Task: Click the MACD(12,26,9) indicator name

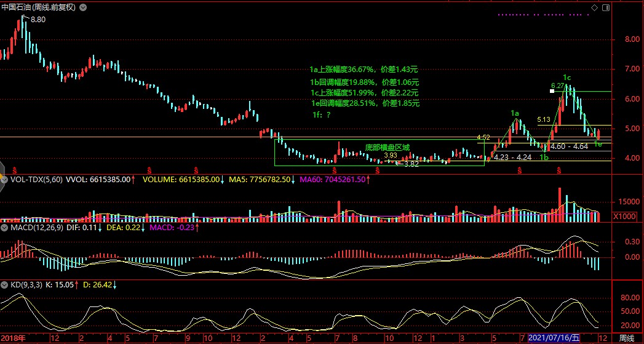Action: pos(37,227)
